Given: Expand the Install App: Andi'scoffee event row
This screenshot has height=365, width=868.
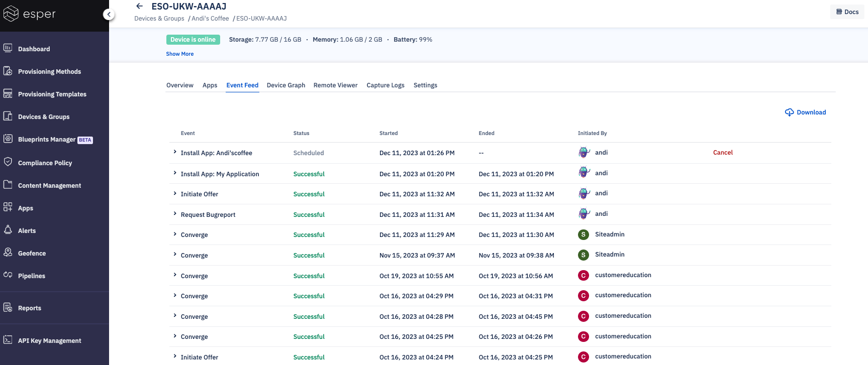Looking at the screenshot, I should click(x=175, y=152).
